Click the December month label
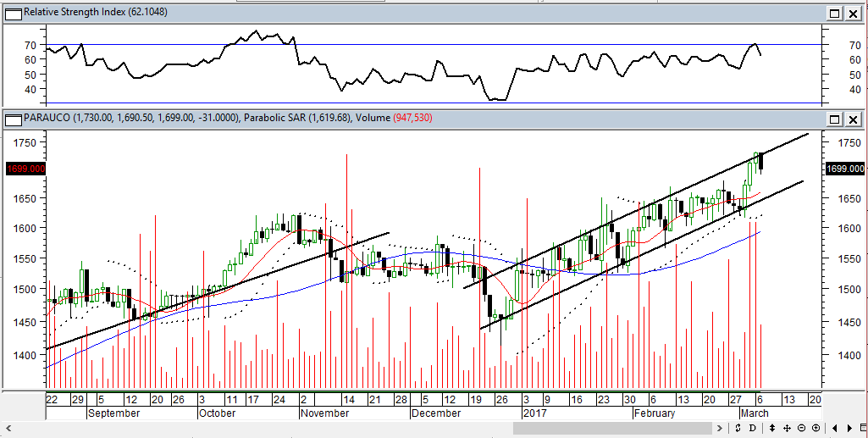The width and height of the screenshot is (868, 438). coord(436,413)
